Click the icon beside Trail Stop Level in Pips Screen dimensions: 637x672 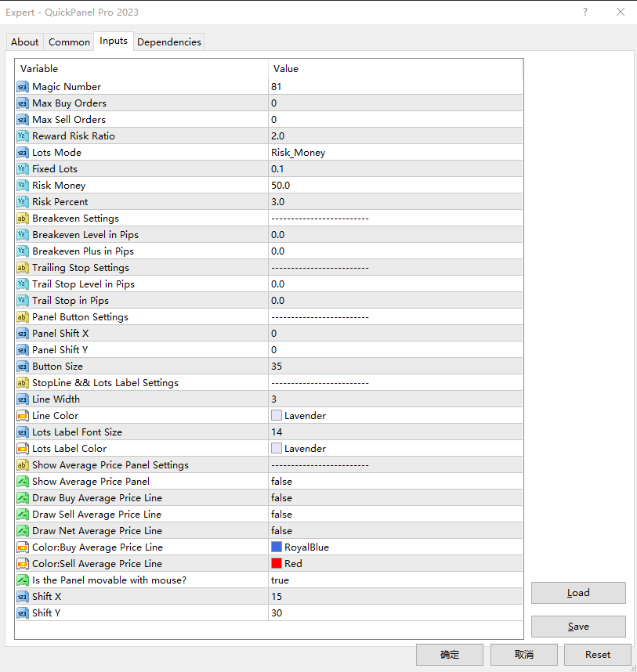click(x=23, y=284)
